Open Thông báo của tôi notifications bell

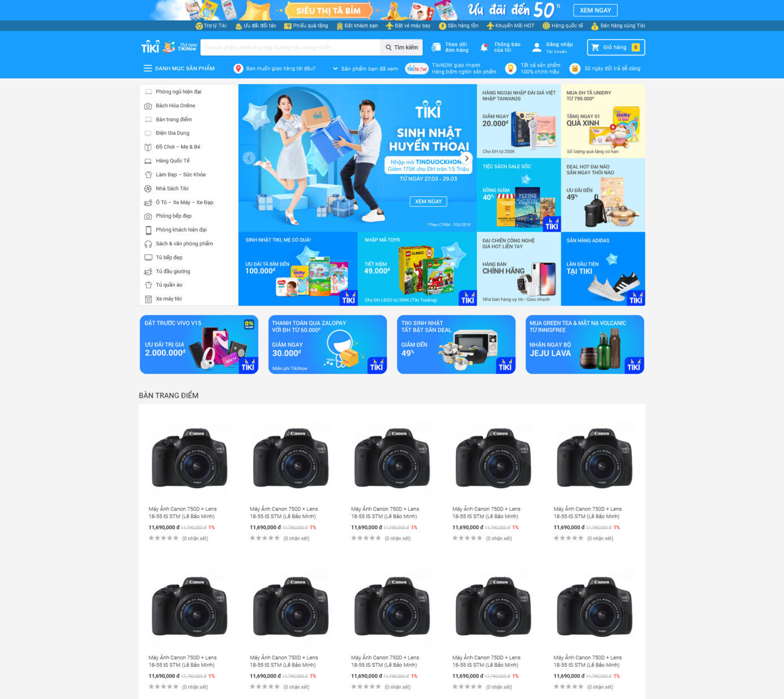pos(500,47)
